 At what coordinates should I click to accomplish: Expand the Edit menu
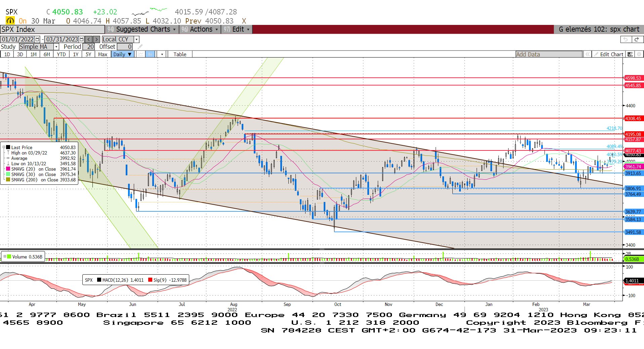(237, 29)
